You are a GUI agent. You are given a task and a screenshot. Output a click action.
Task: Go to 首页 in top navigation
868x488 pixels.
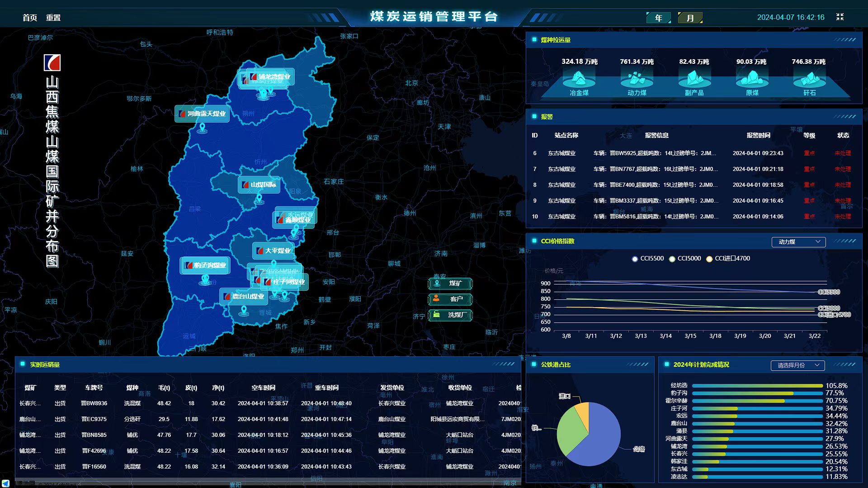coord(30,18)
